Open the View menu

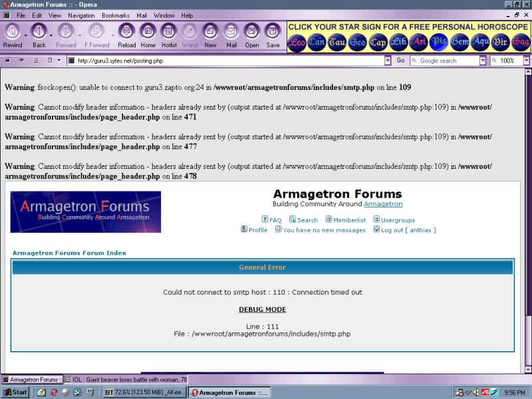[x=55, y=15]
